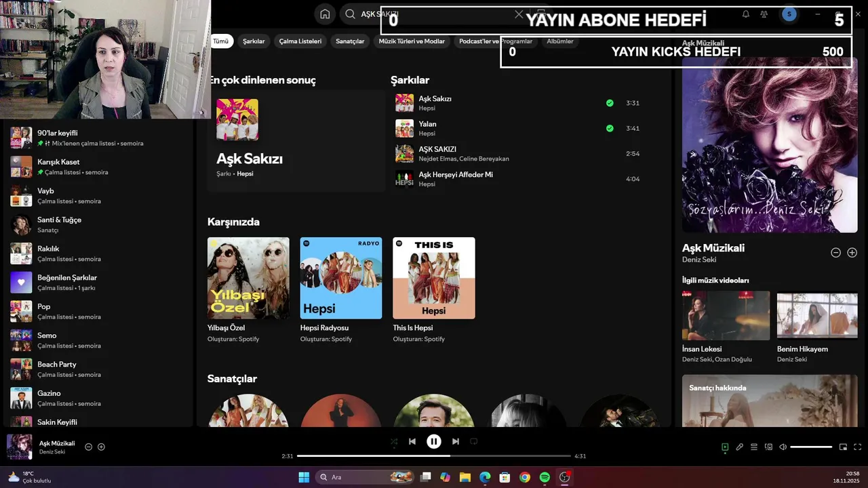The width and height of the screenshot is (868, 488).
Task: Go to Spotify Home via house icon
Action: pos(325,14)
